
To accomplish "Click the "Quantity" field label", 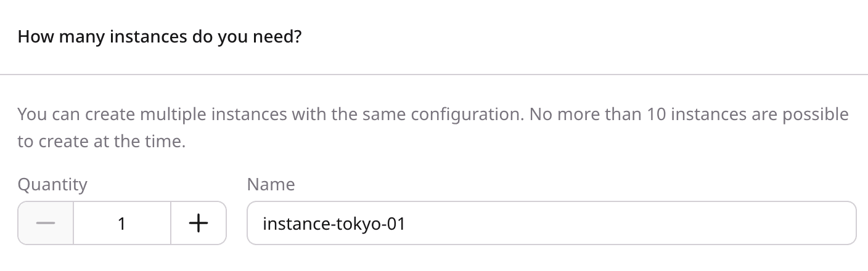I will pyautogui.click(x=52, y=184).
